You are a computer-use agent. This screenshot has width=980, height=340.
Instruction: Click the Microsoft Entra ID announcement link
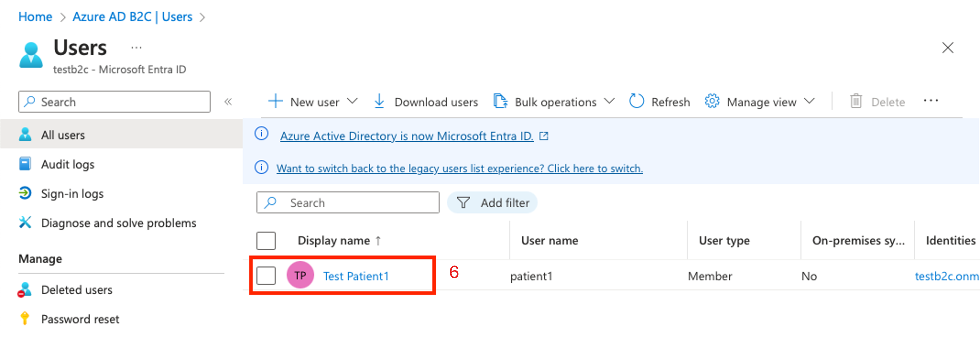point(406,136)
